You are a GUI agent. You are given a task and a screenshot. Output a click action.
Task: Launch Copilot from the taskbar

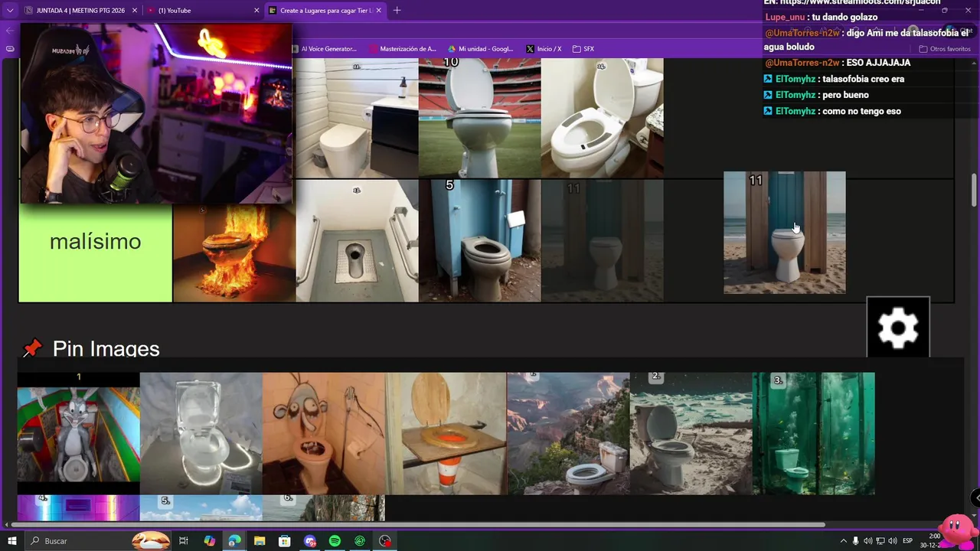point(210,541)
